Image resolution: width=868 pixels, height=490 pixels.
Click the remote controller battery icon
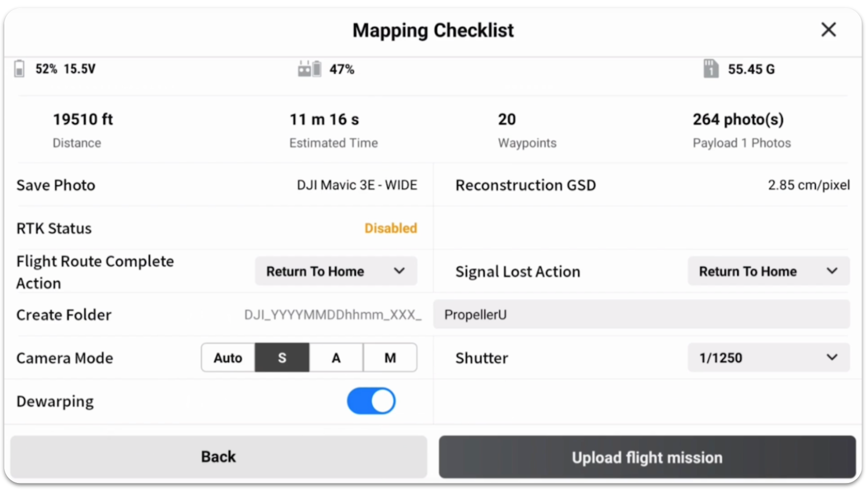[x=309, y=69]
